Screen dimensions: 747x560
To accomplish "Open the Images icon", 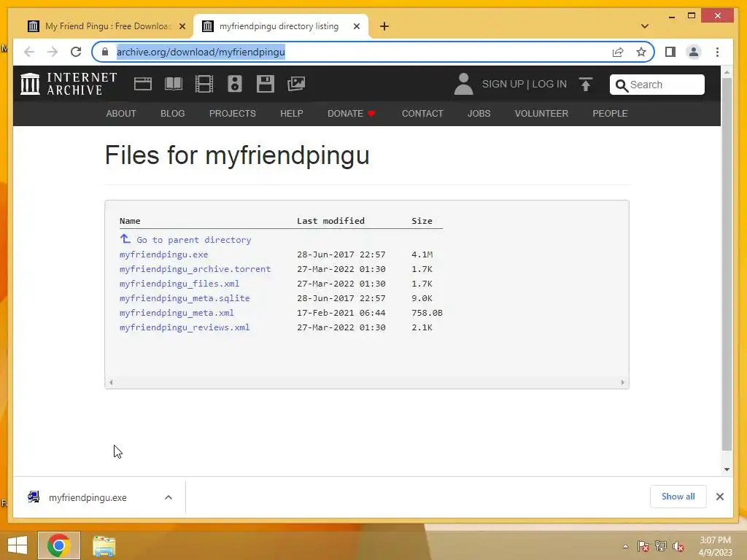I will [x=296, y=84].
